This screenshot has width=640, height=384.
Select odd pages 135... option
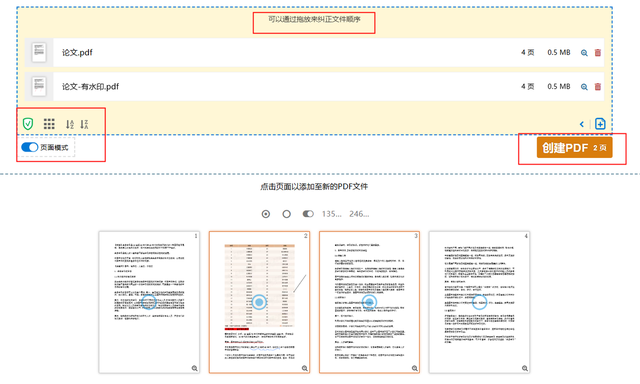point(331,214)
